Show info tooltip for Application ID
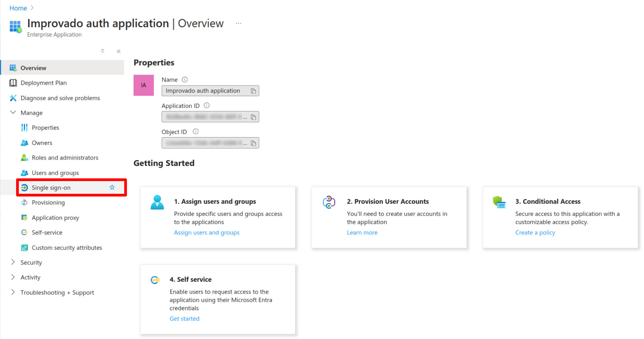 (207, 105)
